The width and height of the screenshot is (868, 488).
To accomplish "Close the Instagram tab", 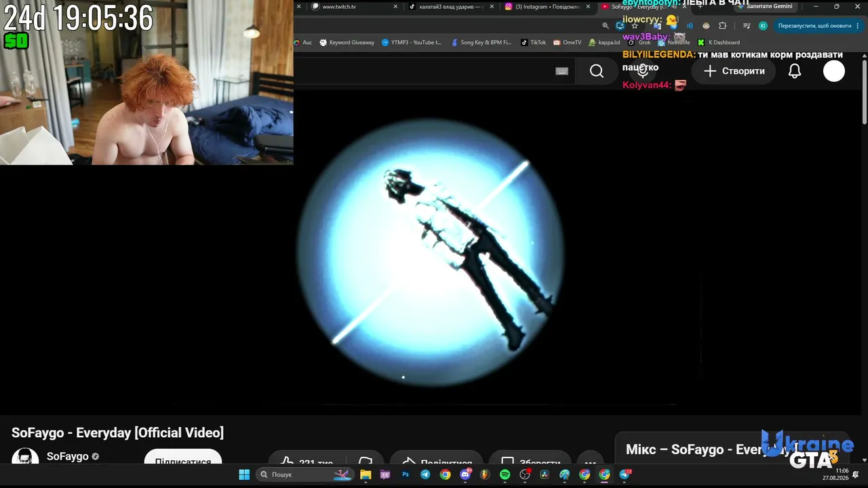I will [588, 7].
